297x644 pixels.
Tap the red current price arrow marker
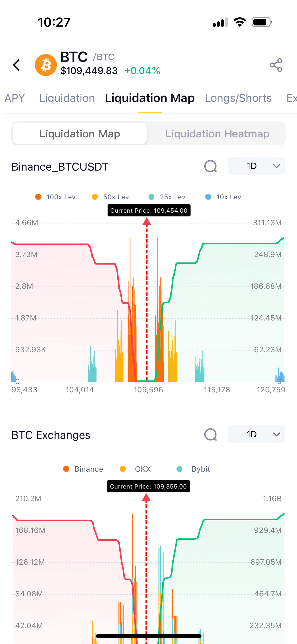click(x=147, y=222)
